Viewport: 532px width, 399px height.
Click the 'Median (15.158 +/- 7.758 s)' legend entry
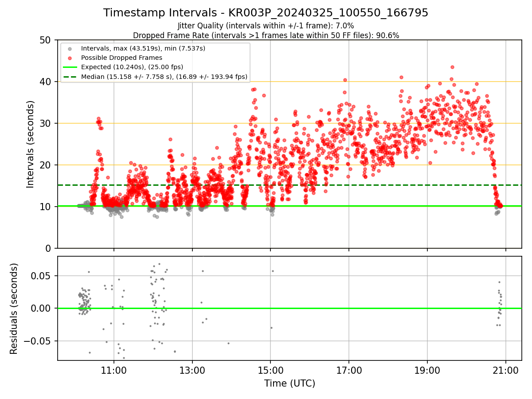click(164, 76)
